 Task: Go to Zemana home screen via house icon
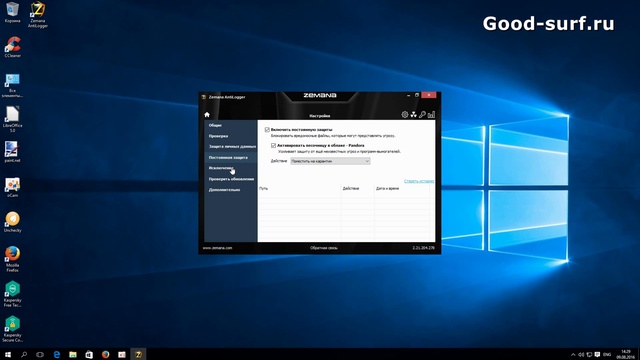[x=207, y=115]
